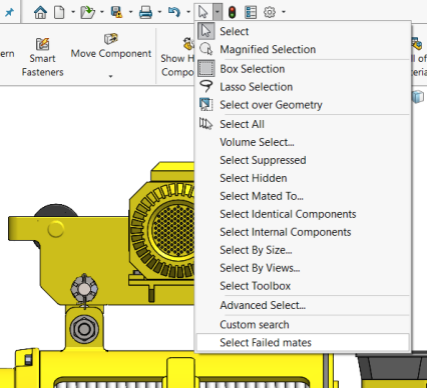
Task: Click the Open file folder icon
Action: coord(88,13)
